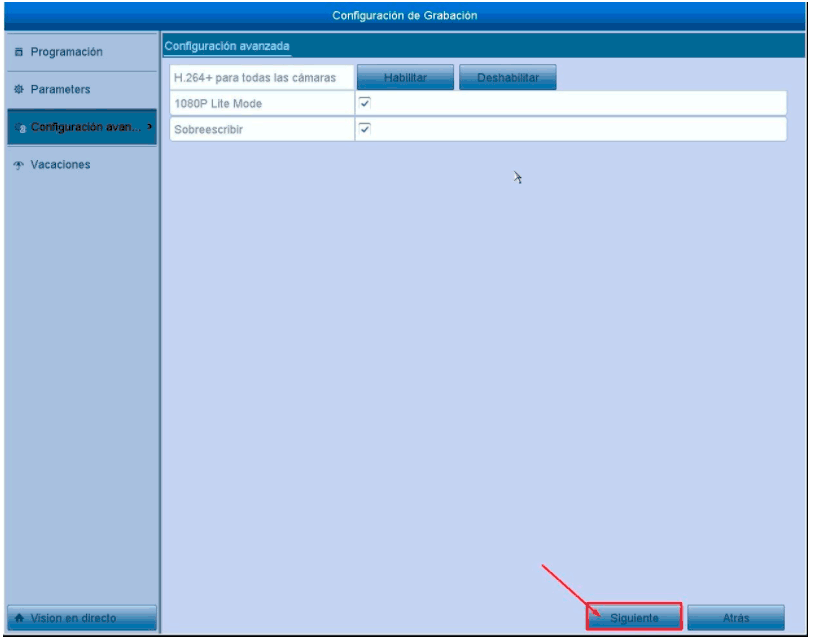
Task: Select the Parameters sidebar entry
Action: coord(60,90)
